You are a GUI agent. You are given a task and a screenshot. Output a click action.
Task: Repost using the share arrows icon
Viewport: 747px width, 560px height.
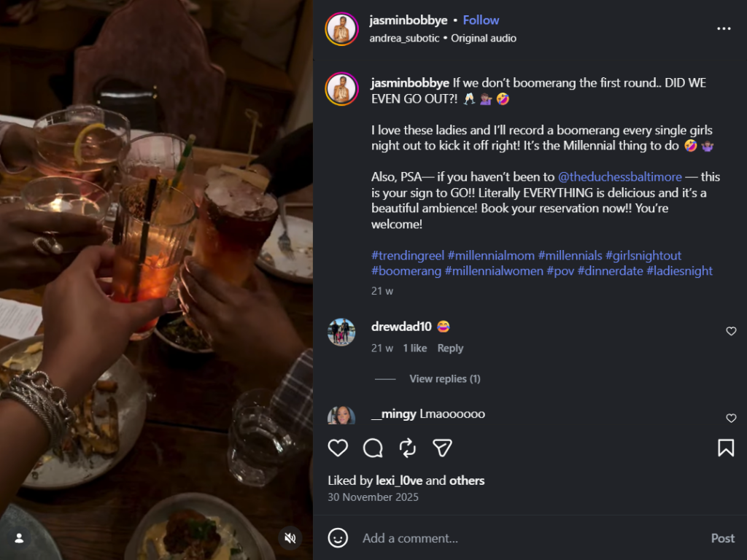point(408,448)
